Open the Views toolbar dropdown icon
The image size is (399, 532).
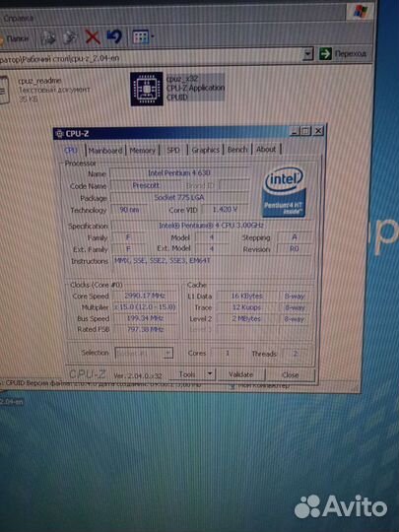tap(143, 36)
